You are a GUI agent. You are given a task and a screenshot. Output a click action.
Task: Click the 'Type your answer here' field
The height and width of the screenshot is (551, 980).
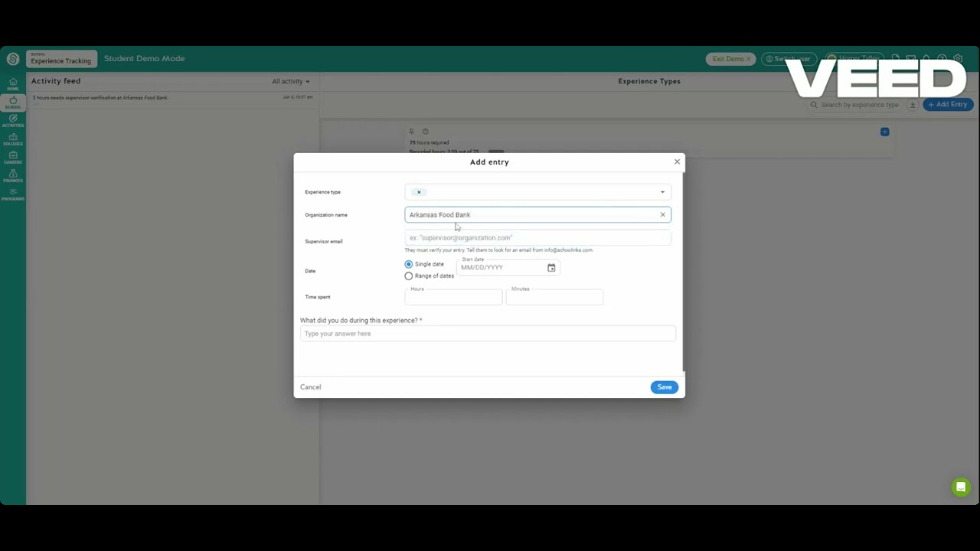(488, 334)
